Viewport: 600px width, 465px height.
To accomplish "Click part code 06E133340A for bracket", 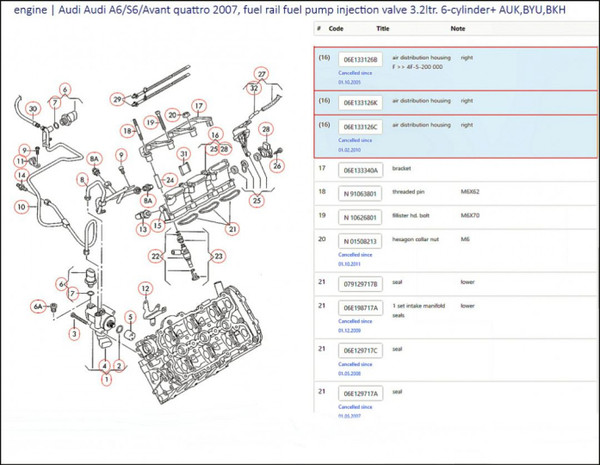I will 359,170.
